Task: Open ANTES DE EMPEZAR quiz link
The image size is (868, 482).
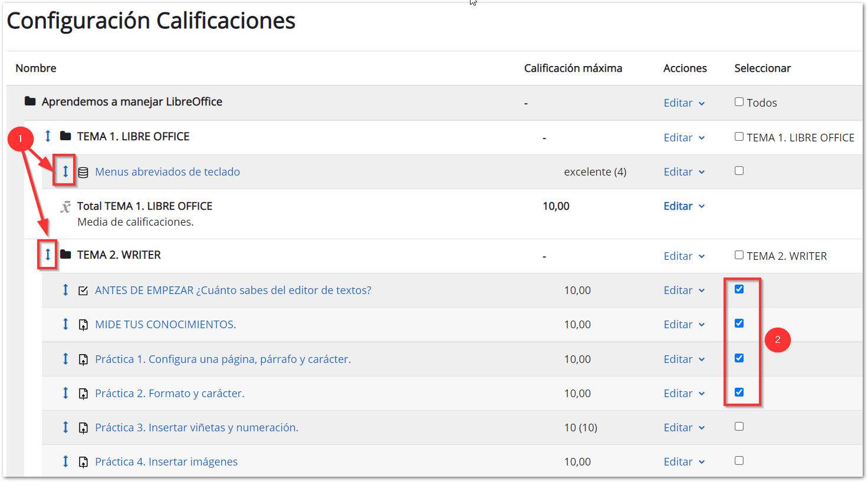Action: click(233, 290)
